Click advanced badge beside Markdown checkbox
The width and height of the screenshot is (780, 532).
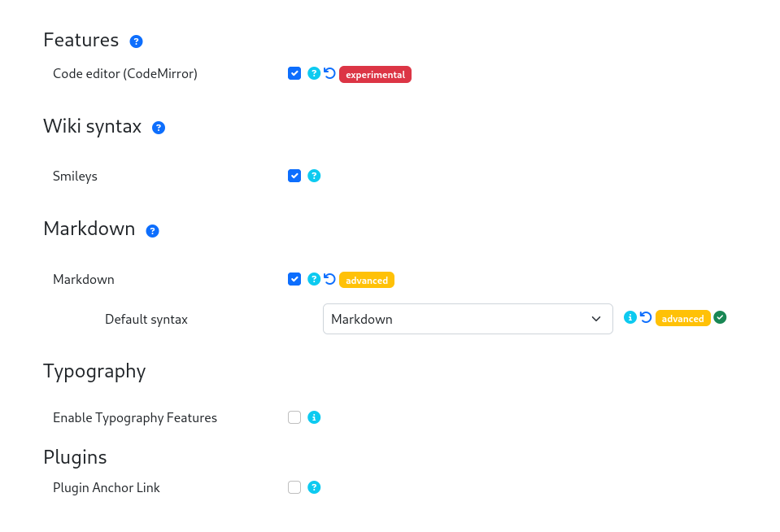point(367,280)
